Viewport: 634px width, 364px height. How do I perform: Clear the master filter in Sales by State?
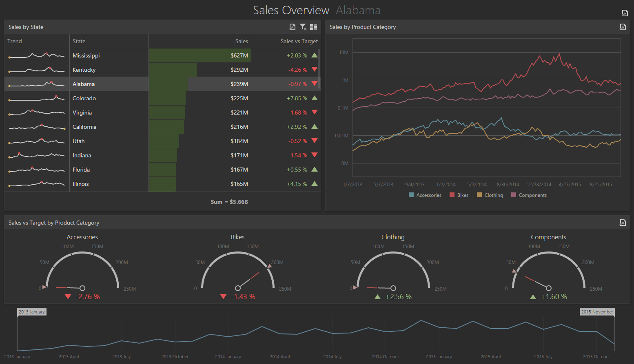click(303, 27)
